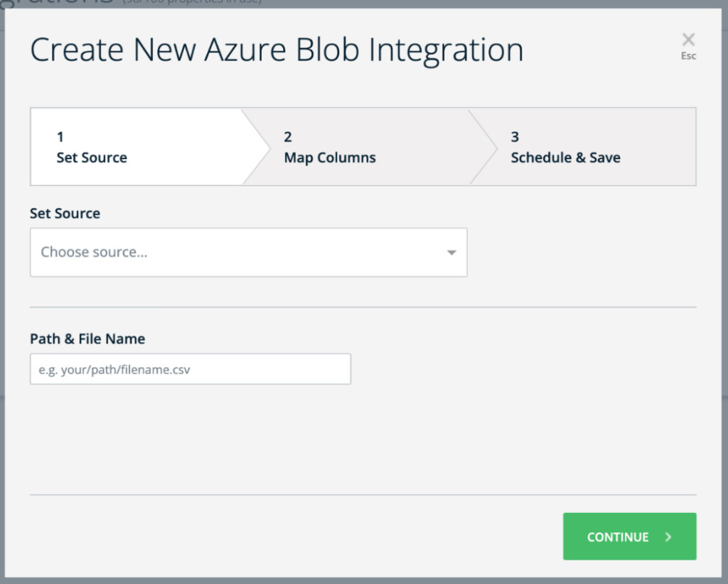Click the X close icon labeled Esc
The width and height of the screenshot is (728, 584).
(687, 40)
